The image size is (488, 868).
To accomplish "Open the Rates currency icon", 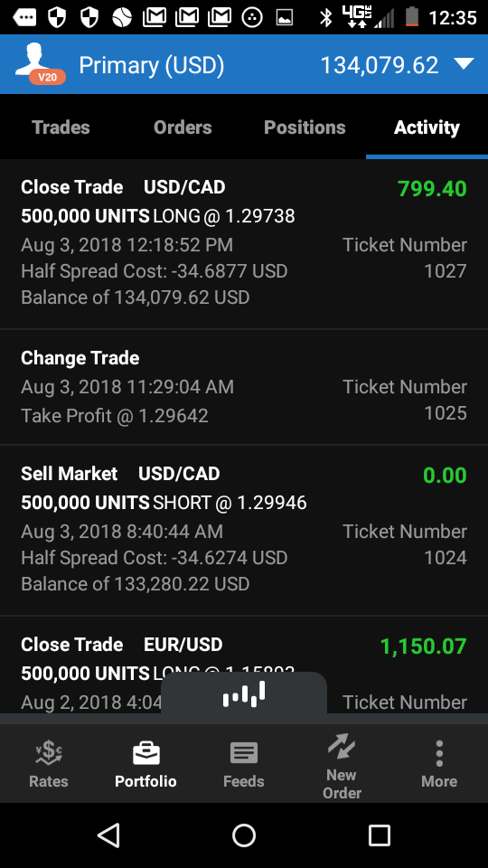I will (x=49, y=752).
